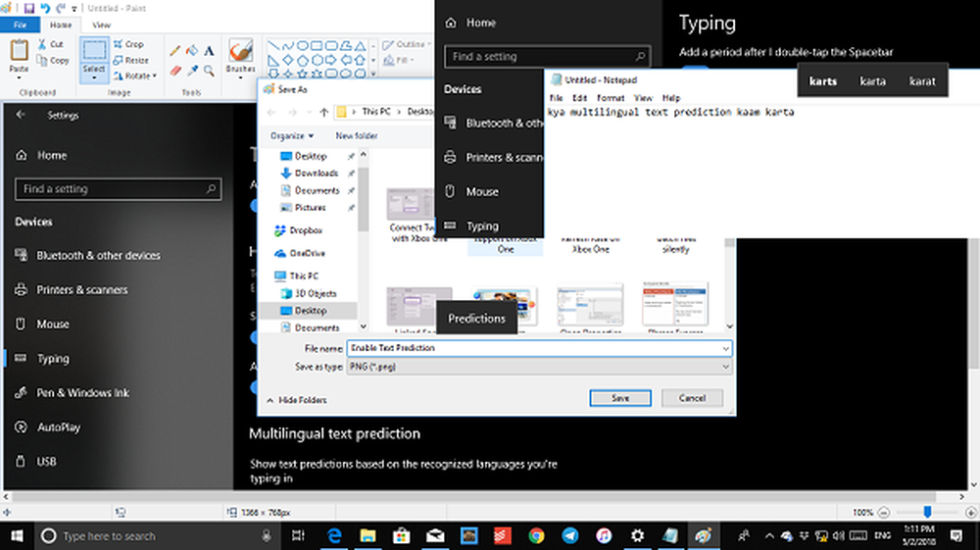Viewport: 980px width, 550px height.
Task: Choose the Curve shape in gallery
Action: pos(287,46)
